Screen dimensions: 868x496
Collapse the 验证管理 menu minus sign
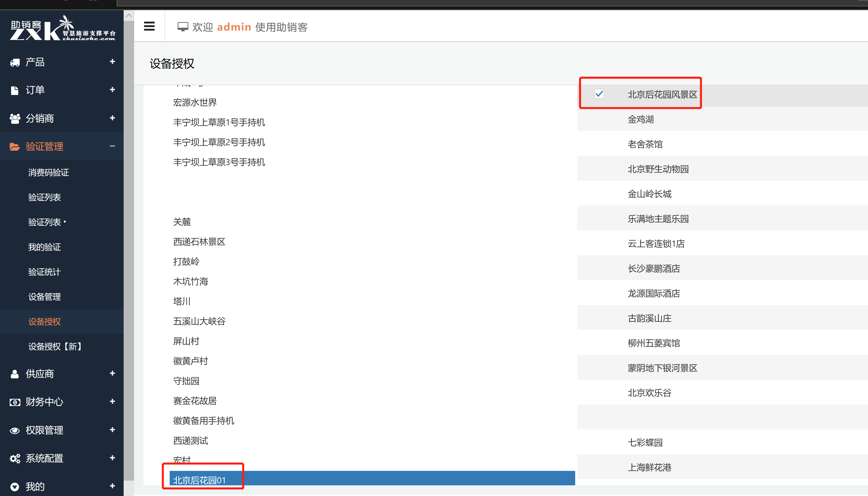click(x=112, y=146)
